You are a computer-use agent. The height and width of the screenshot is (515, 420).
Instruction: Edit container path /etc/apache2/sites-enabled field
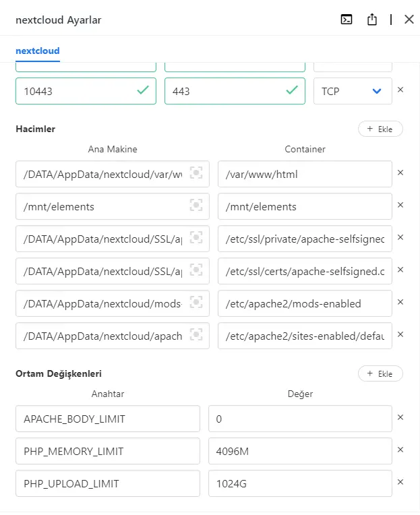tap(305, 336)
